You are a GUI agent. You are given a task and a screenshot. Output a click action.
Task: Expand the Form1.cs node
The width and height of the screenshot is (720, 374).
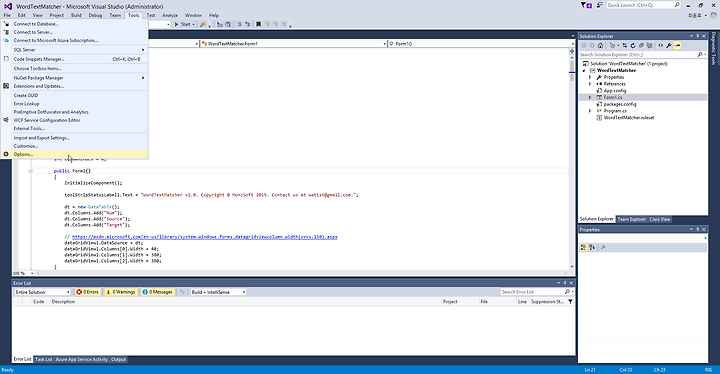coord(590,97)
